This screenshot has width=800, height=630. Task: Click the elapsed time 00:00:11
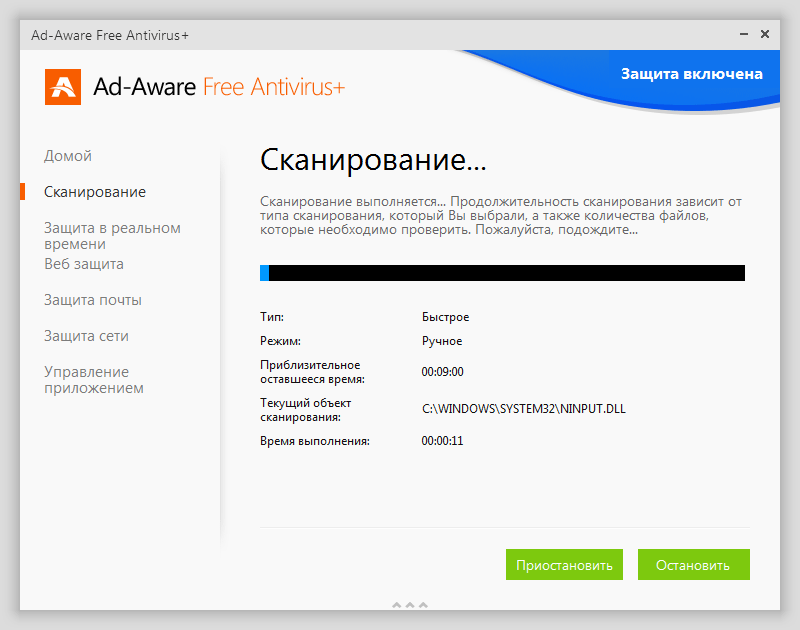pyautogui.click(x=442, y=441)
